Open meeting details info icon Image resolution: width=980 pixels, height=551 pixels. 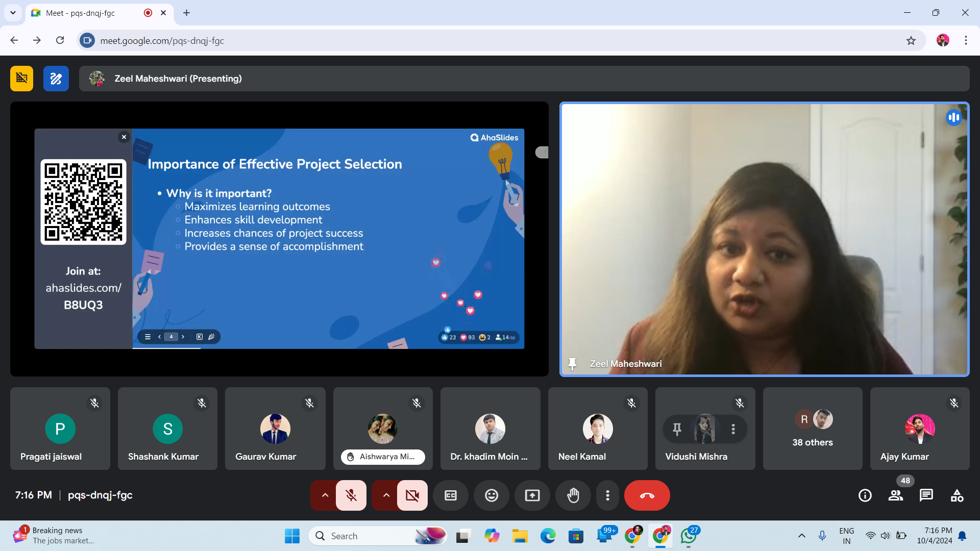pos(865,495)
